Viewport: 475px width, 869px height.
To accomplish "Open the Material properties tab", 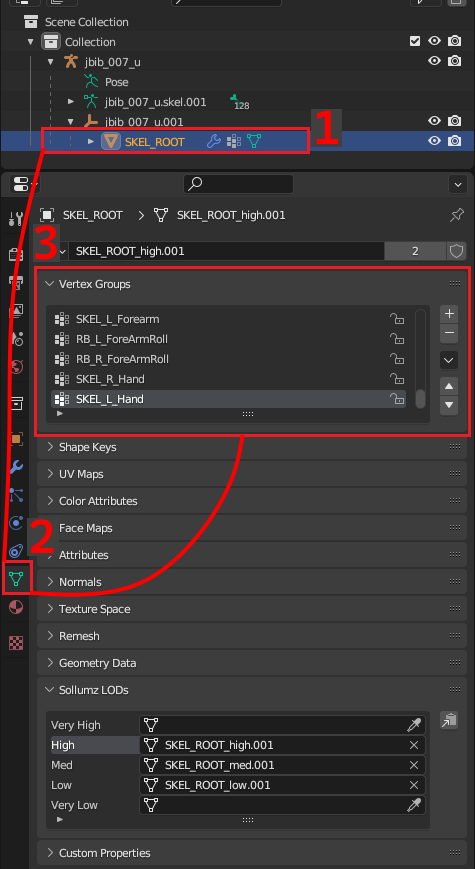I will 16,607.
